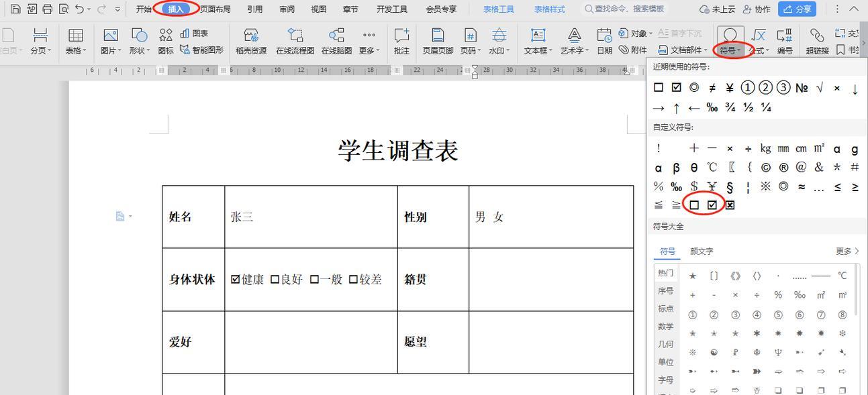
Task: Insert the √ symbol from recent symbols
Action: click(820, 88)
